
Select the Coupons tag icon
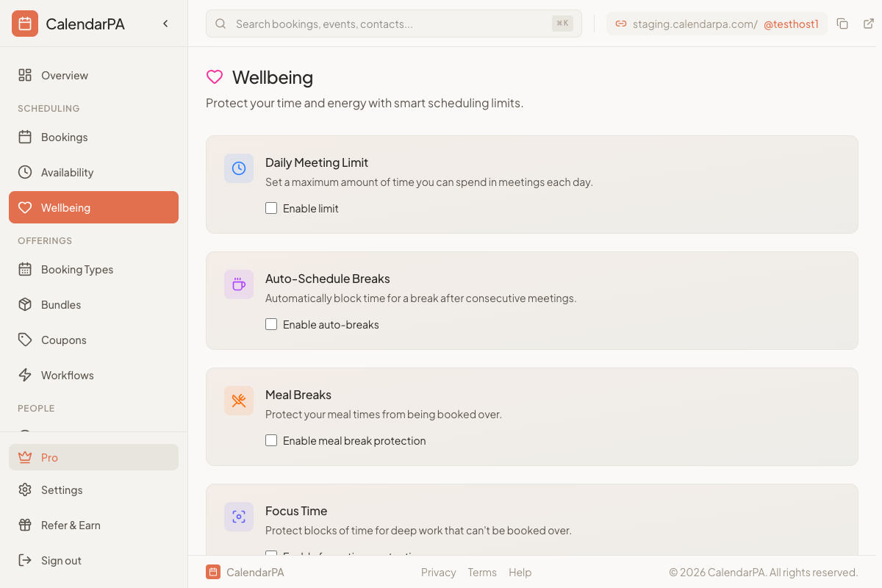tap(25, 340)
